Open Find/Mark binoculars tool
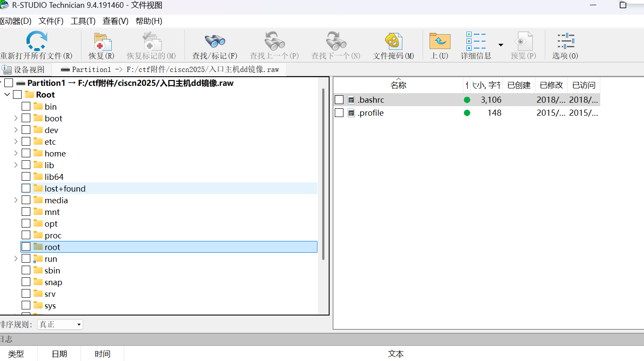Viewport: 644px width, 361px height. tap(215, 42)
